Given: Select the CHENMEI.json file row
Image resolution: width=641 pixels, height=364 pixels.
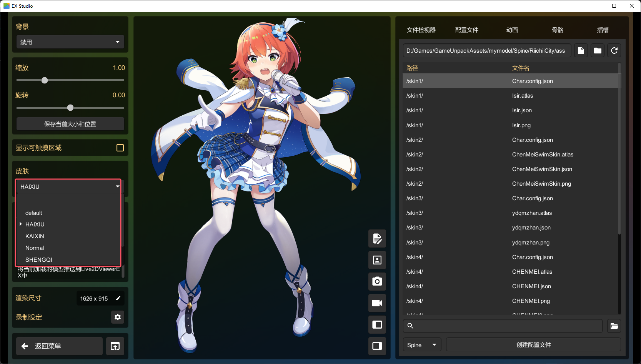Looking at the screenshot, I should point(510,286).
